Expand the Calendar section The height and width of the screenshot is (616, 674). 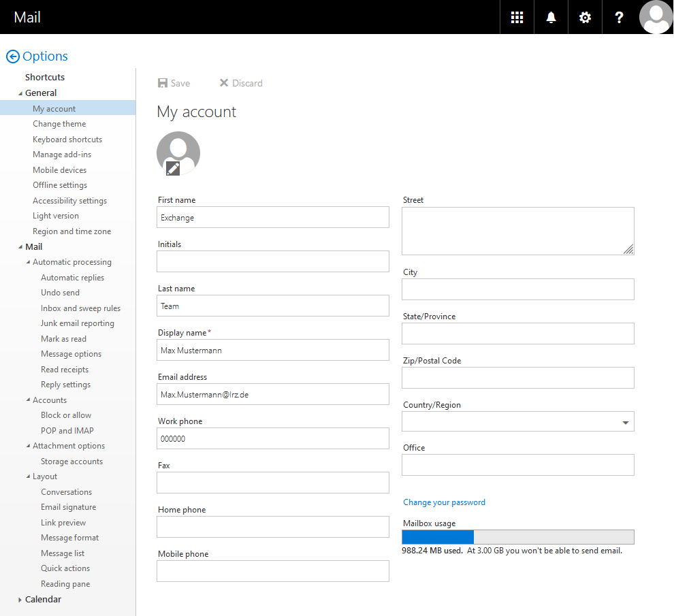(20, 600)
